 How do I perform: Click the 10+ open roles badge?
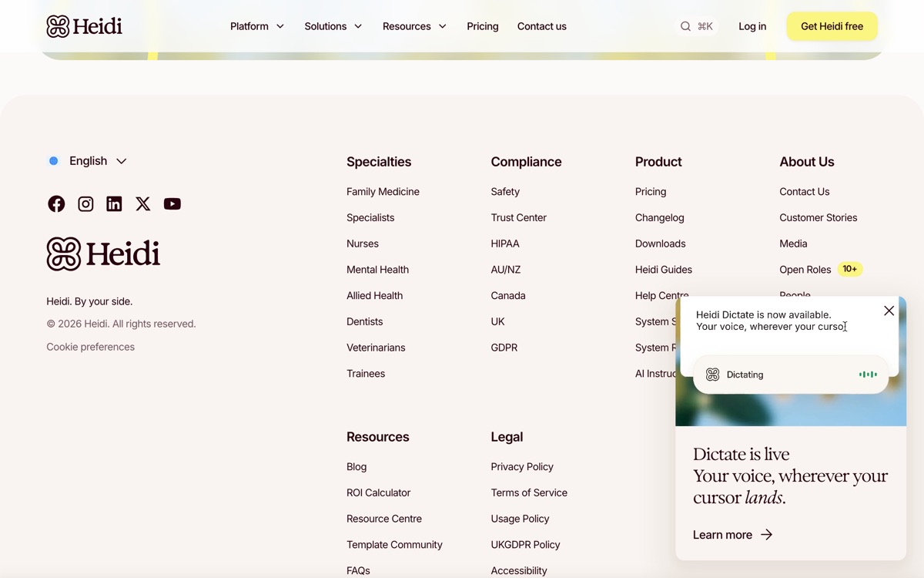tap(850, 269)
